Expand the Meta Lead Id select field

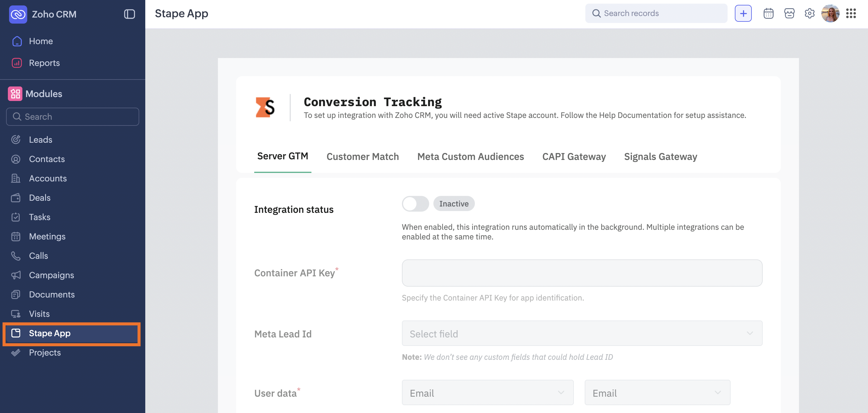click(x=582, y=333)
